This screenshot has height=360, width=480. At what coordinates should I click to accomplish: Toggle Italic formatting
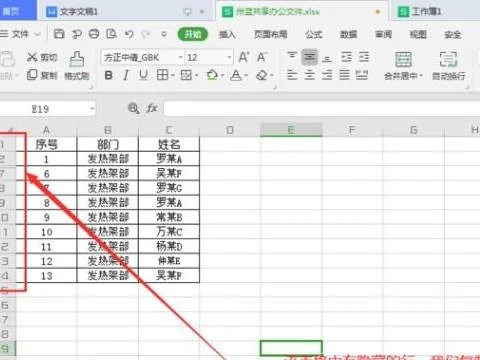pos(126,75)
